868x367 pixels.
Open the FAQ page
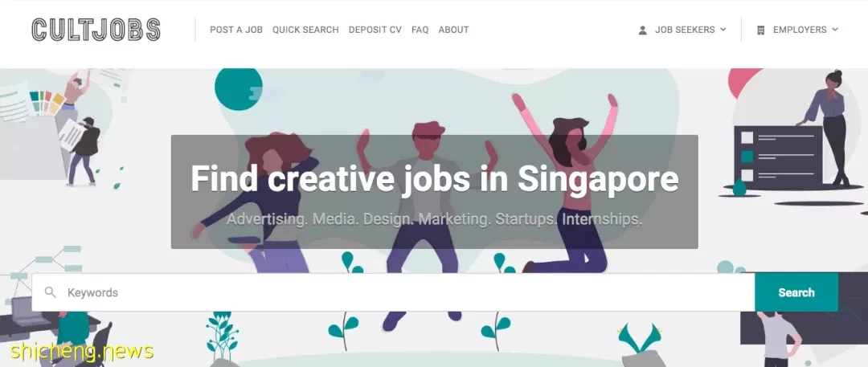[x=420, y=30]
